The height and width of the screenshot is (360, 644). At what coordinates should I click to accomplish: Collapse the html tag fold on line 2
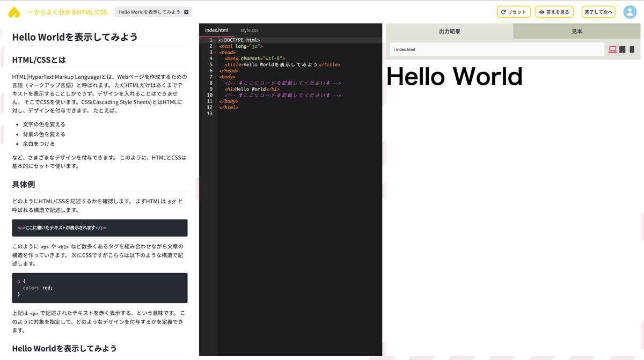click(216, 46)
